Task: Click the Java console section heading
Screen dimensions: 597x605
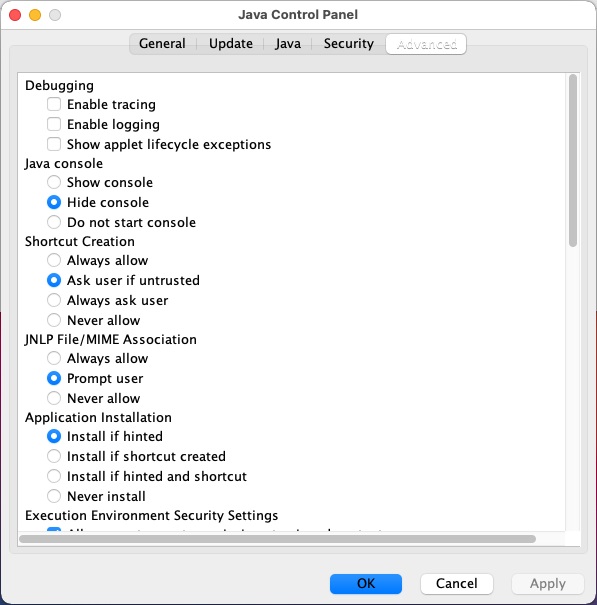Action: pos(64,164)
